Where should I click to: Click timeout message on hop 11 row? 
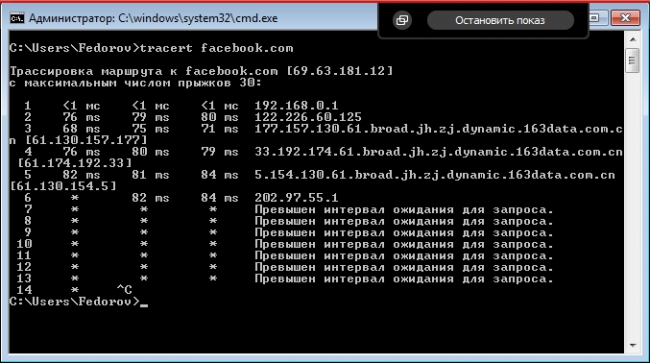tap(404, 256)
